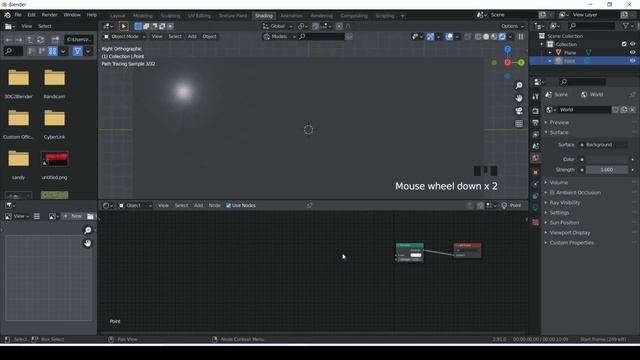Click the World fake user shield icon
The image size is (640, 360).
[x=615, y=110]
